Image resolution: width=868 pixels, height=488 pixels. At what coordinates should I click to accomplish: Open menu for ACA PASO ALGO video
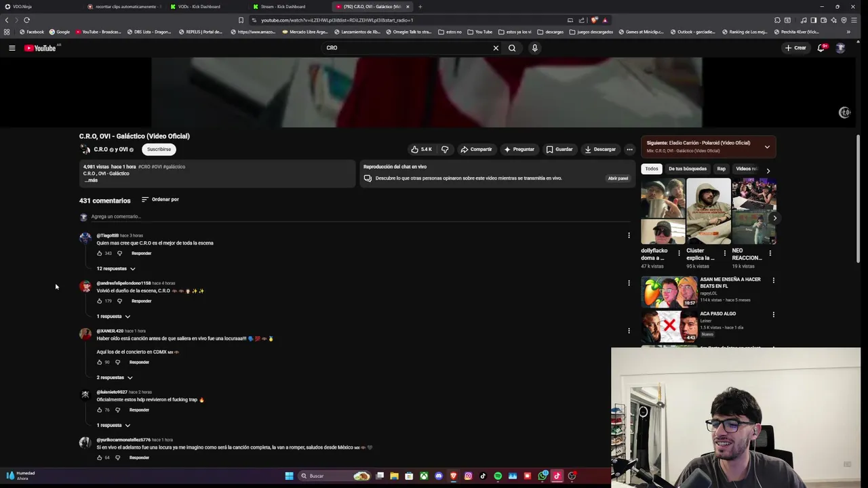click(773, 314)
